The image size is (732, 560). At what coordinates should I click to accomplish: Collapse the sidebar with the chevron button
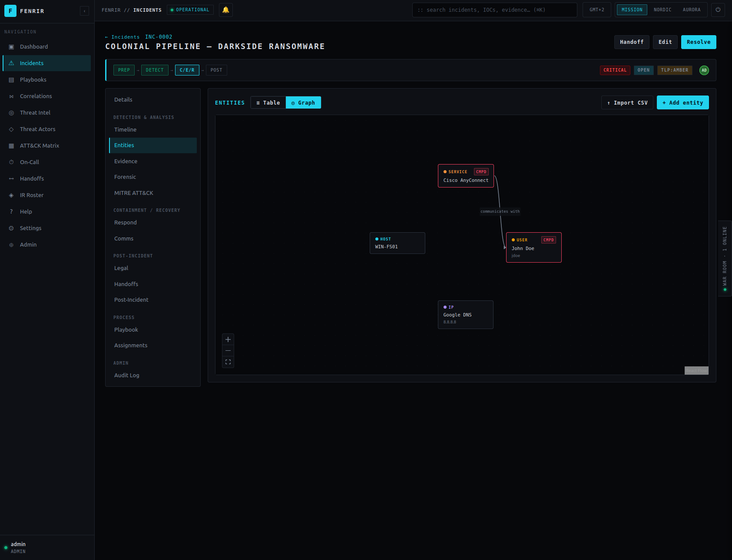85,11
